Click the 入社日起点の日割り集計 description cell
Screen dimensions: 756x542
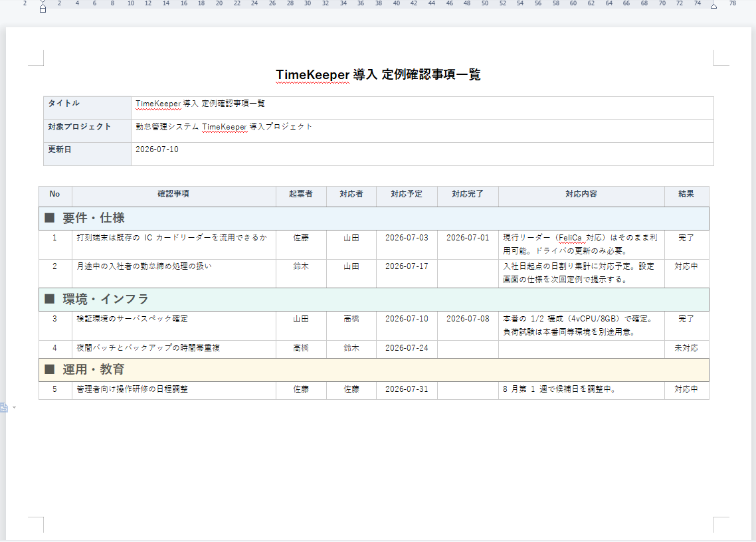(581, 274)
